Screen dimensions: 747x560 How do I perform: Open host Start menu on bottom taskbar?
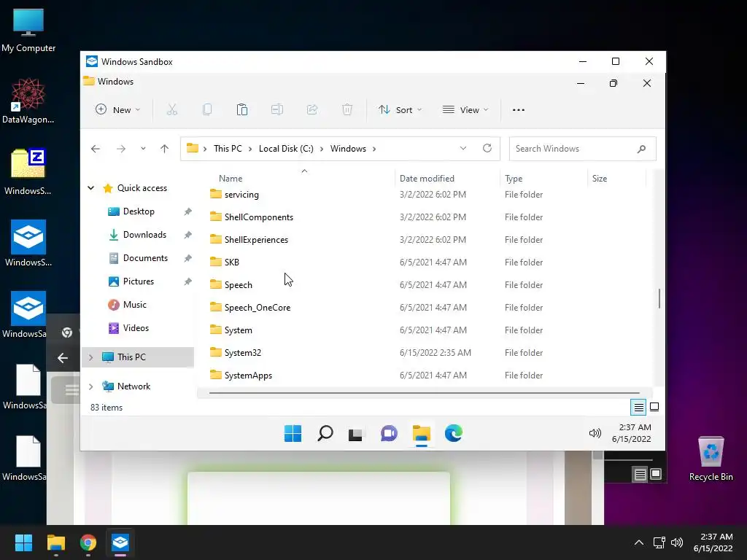(23, 542)
